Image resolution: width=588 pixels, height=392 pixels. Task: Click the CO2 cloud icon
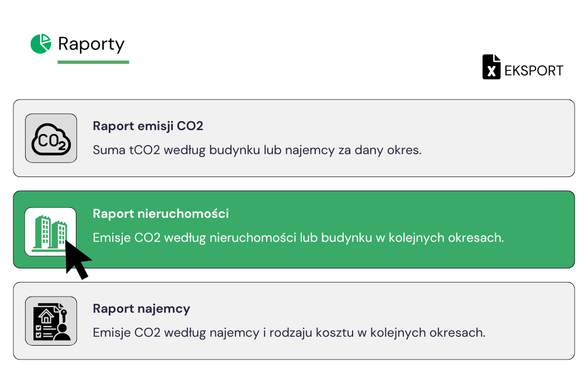click(51, 138)
